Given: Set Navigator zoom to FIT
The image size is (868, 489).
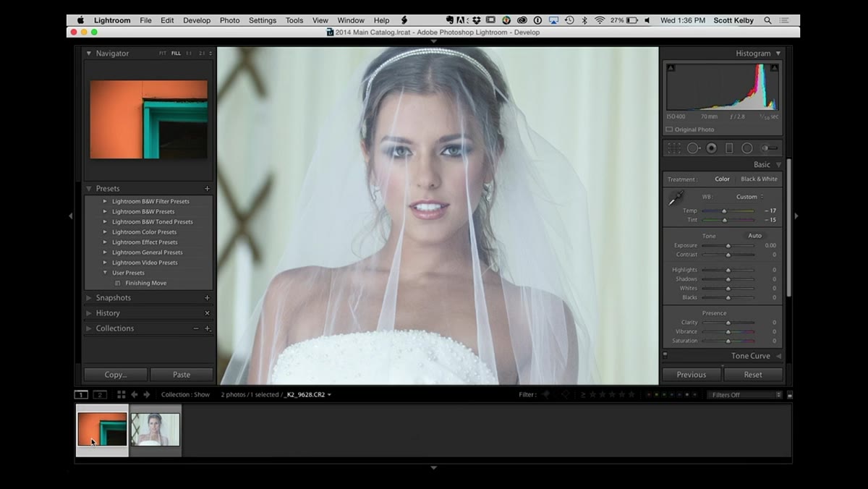Looking at the screenshot, I should point(163,54).
